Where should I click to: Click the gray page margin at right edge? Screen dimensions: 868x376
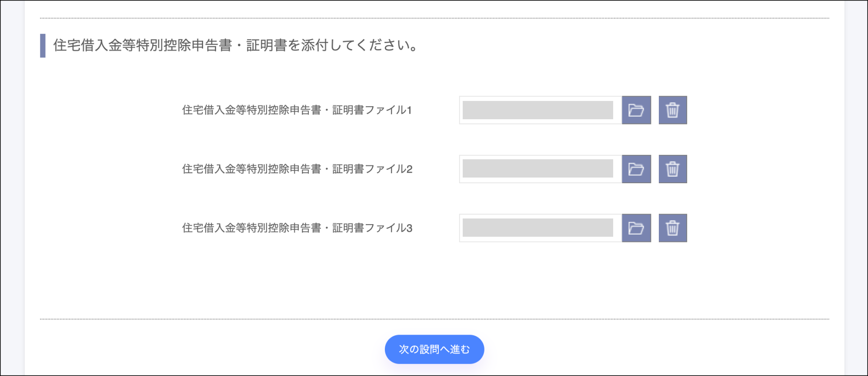pyautogui.click(x=856, y=188)
